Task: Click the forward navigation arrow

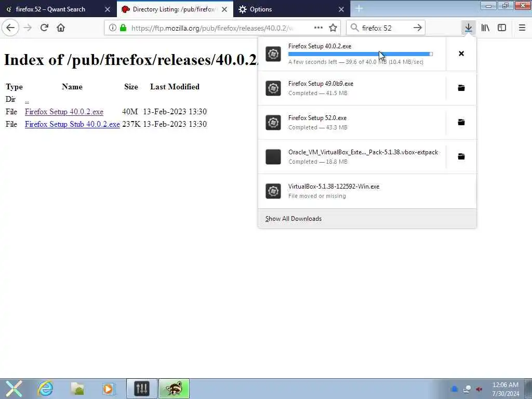Action: [28, 28]
